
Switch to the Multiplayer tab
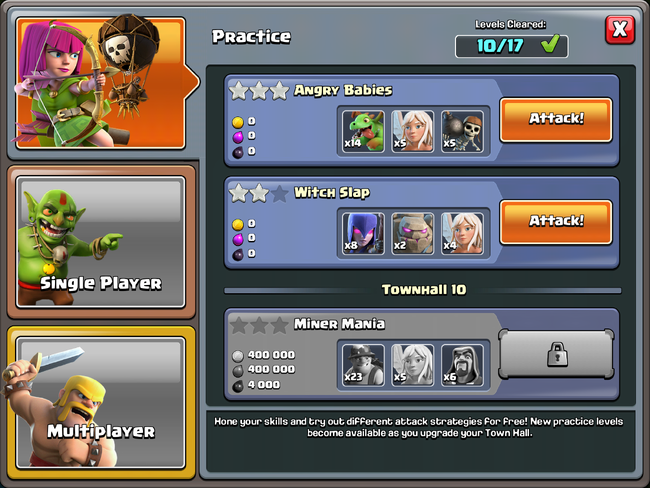pos(100,402)
